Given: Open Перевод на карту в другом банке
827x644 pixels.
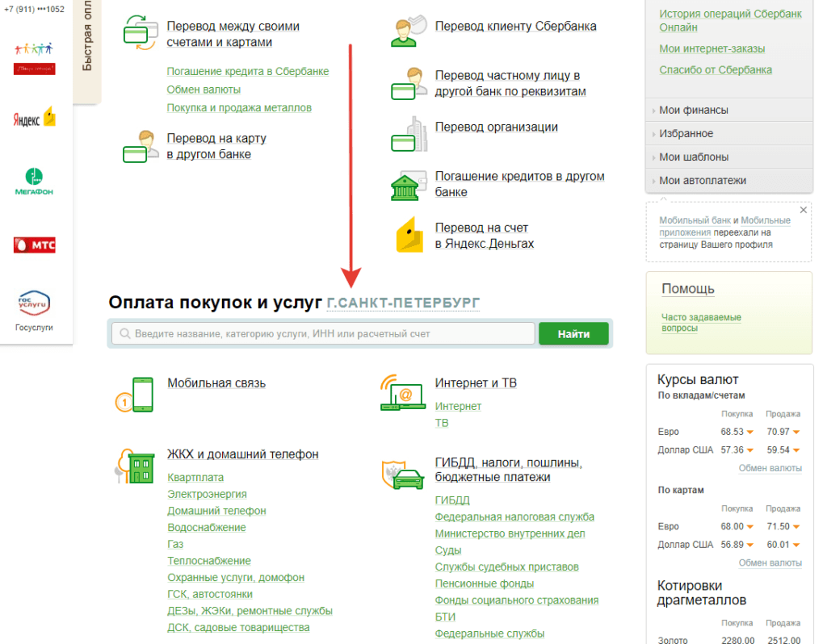Looking at the screenshot, I should (x=216, y=146).
